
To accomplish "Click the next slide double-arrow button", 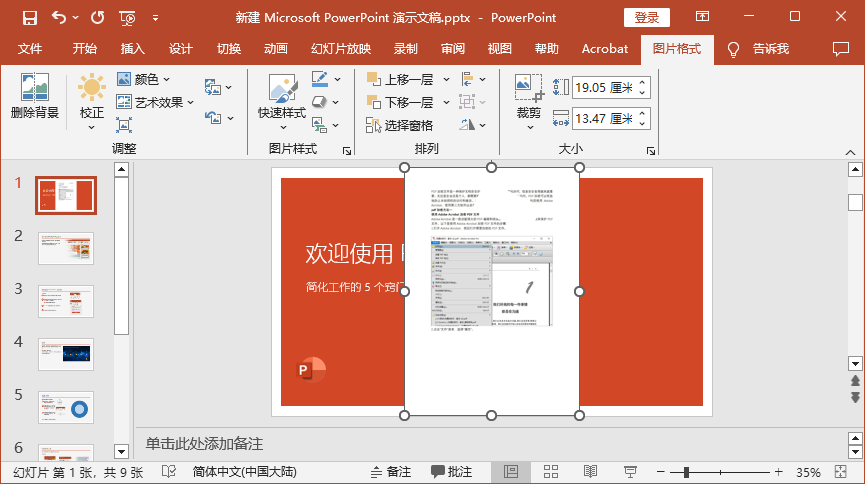I will (x=855, y=397).
